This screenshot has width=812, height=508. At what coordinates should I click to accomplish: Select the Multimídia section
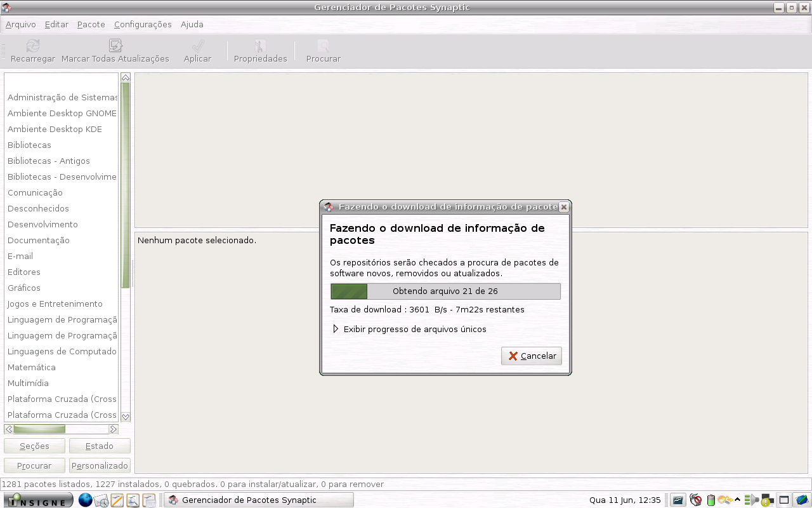point(62,383)
